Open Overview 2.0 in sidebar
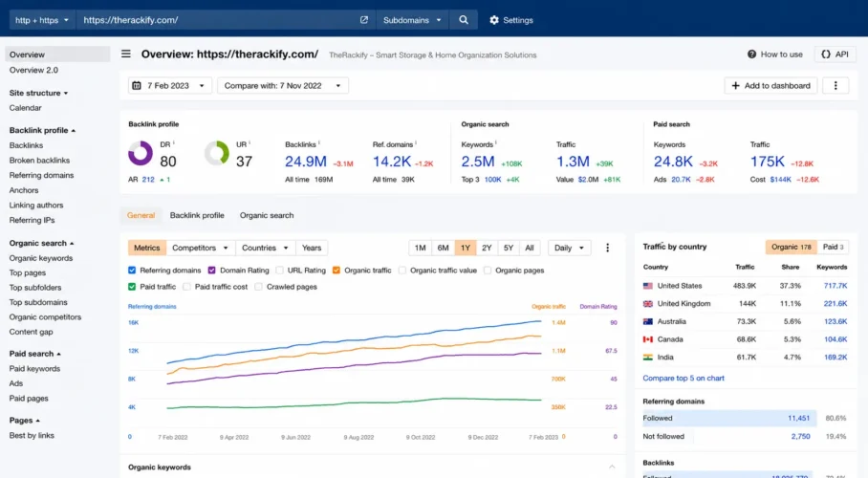 [x=33, y=70]
